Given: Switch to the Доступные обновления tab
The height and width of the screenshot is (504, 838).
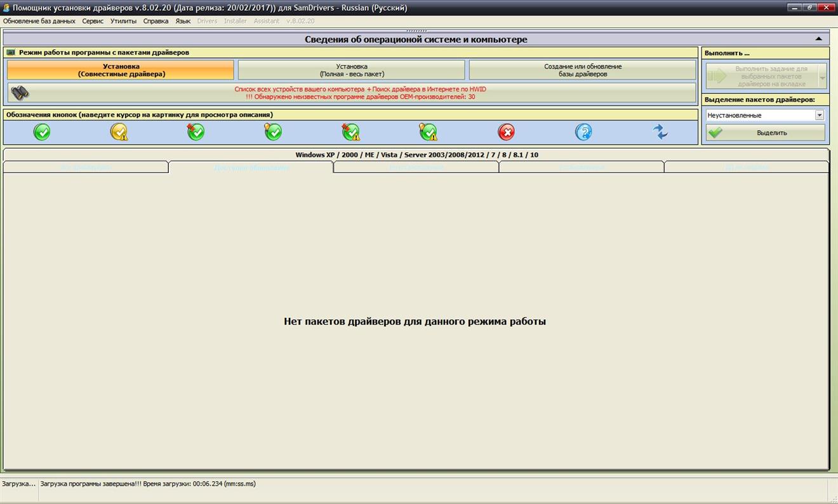Looking at the screenshot, I should click(x=251, y=167).
